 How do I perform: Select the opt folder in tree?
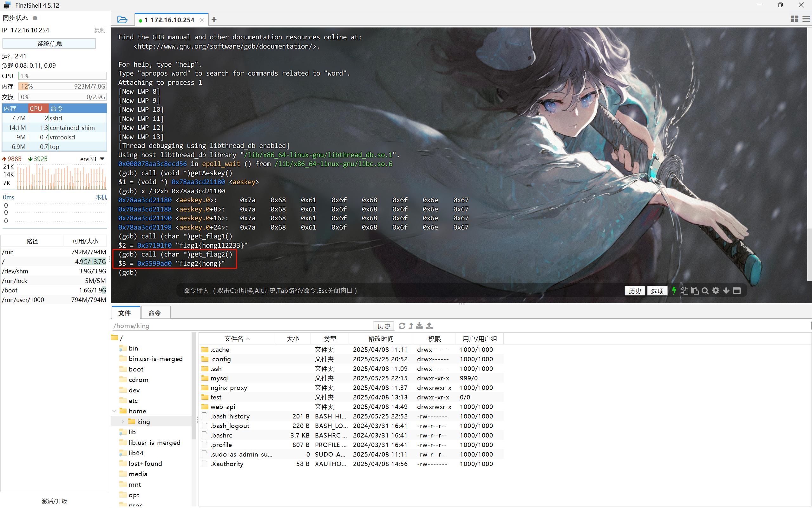[x=129, y=495]
